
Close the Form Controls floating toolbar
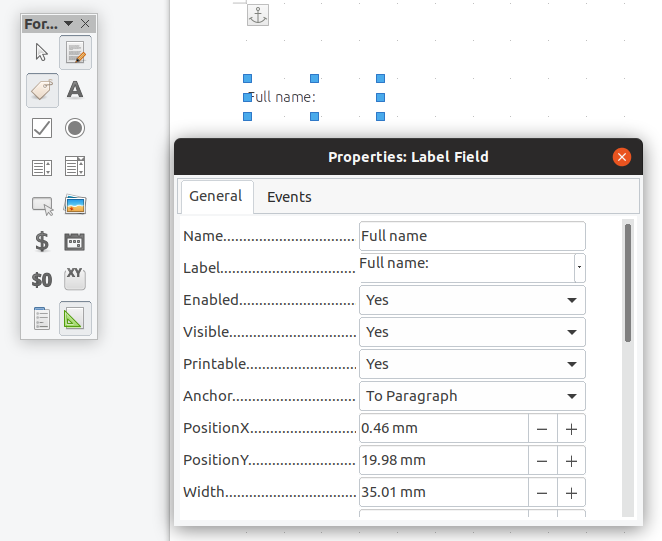tap(85, 24)
